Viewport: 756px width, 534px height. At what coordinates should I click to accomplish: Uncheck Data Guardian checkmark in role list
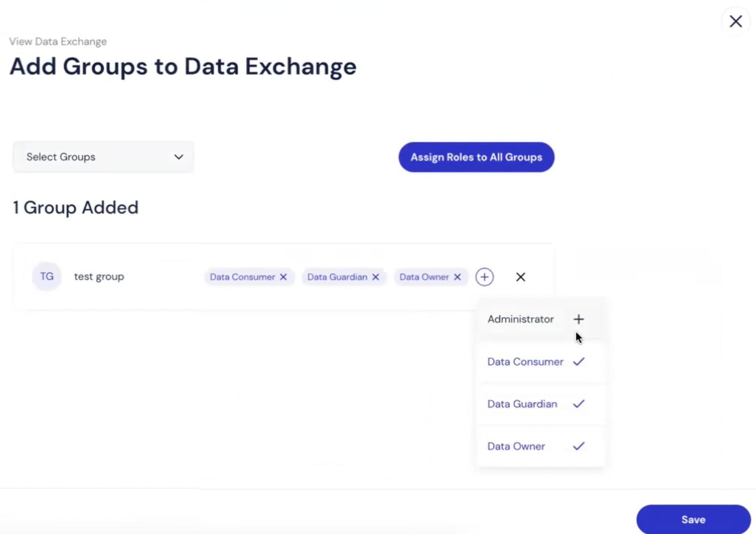pyautogui.click(x=579, y=404)
